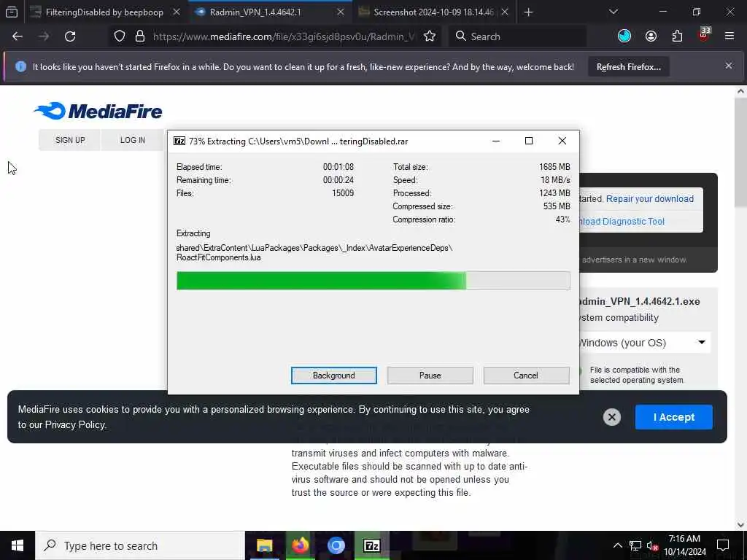Close the 7-Zip extracting dialog

[x=562, y=141]
